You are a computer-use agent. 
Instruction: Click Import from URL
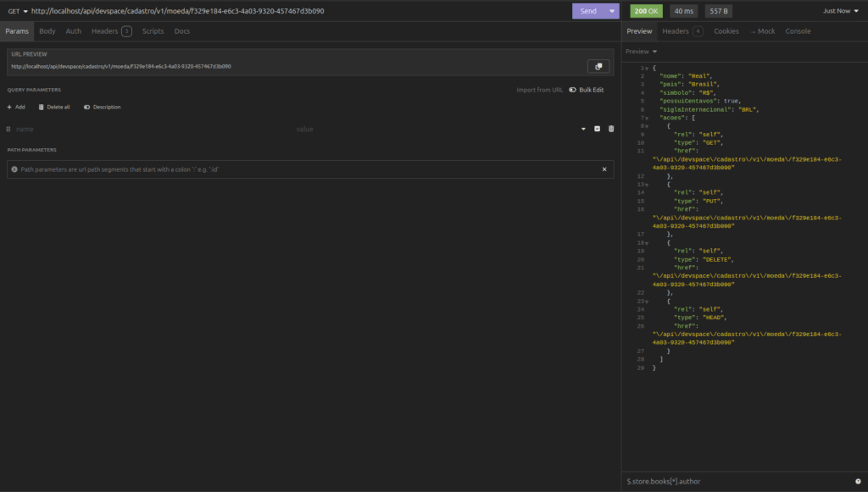pyautogui.click(x=540, y=90)
